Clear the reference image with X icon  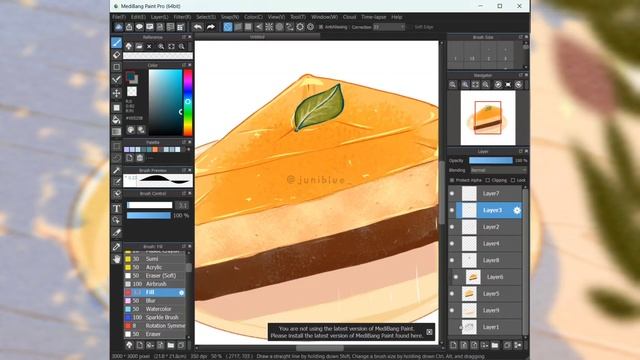click(149, 46)
